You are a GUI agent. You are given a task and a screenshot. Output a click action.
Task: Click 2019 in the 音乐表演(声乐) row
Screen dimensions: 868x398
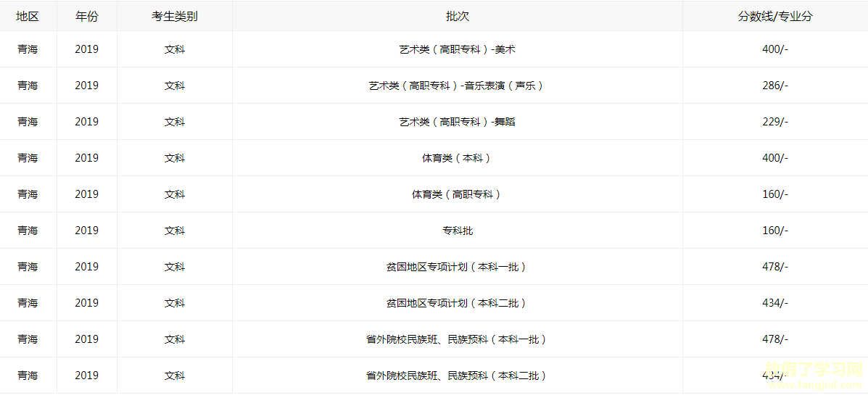tap(87, 86)
